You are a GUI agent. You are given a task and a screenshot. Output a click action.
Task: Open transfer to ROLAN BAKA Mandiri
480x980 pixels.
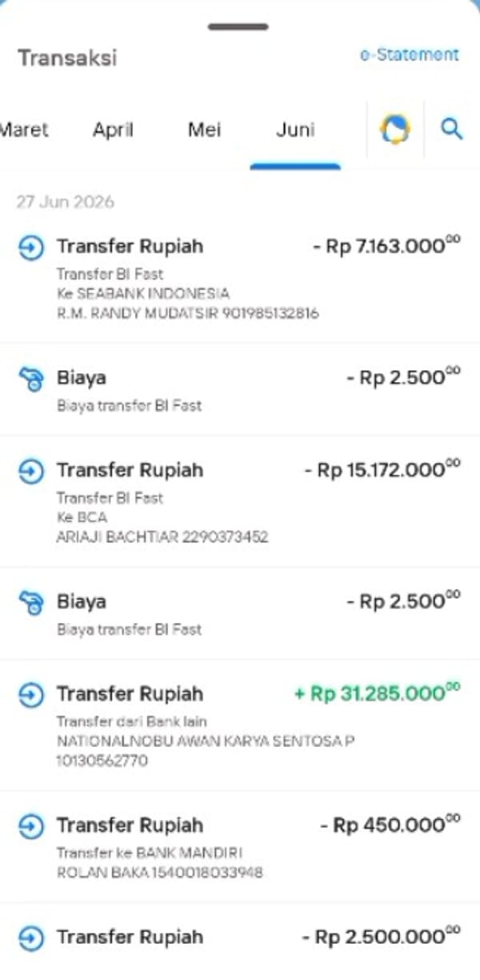coord(240,847)
